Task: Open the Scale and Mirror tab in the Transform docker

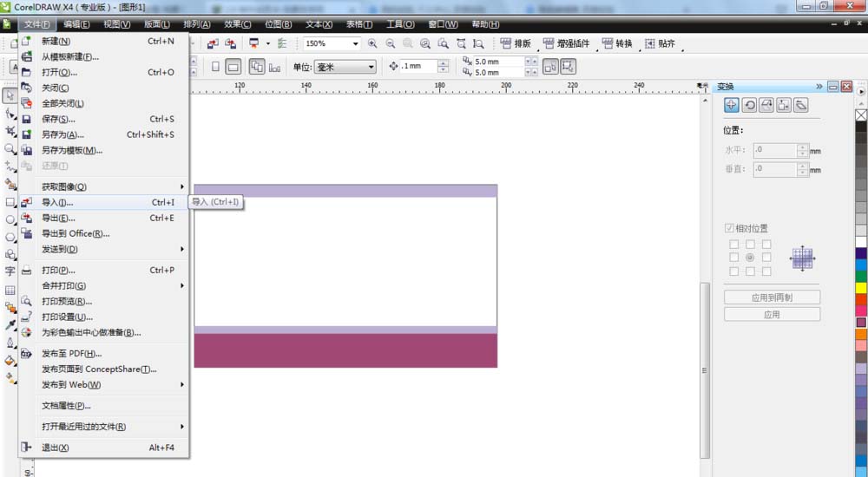Action: click(x=766, y=105)
